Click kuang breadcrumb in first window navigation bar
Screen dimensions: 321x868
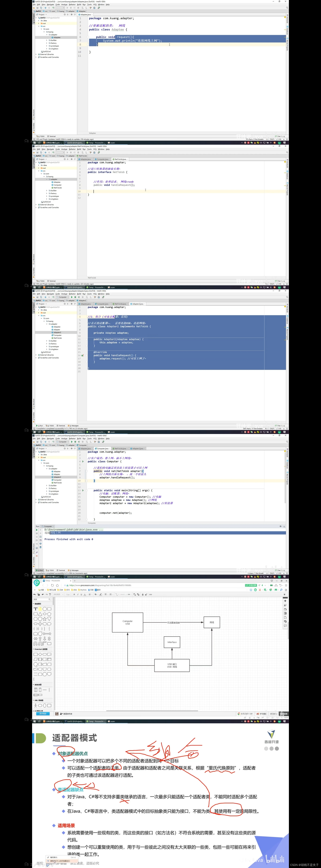(61, 11)
